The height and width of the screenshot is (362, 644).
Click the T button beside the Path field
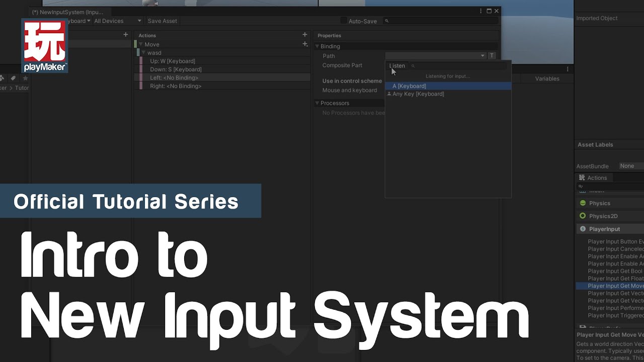coord(492,56)
